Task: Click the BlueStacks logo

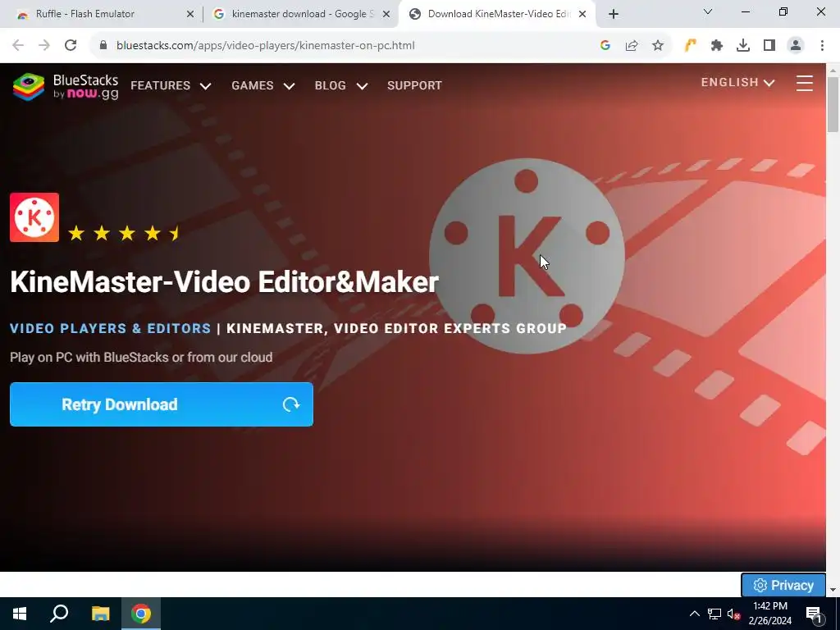Action: pos(66,86)
